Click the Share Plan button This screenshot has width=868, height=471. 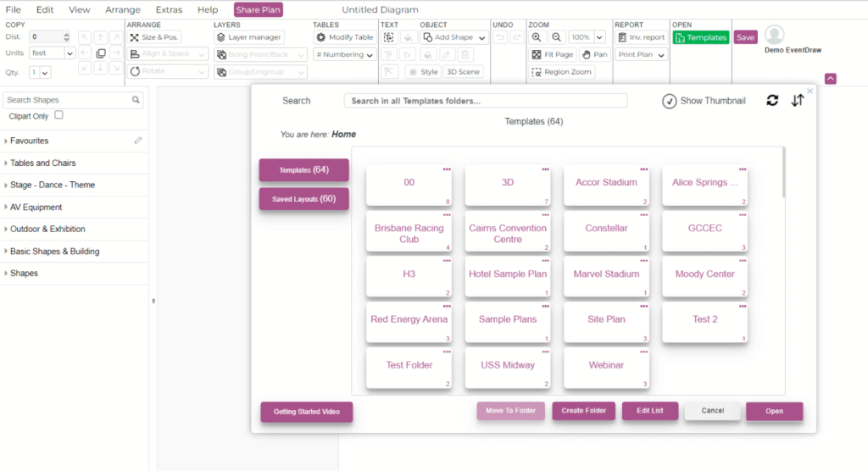point(258,9)
